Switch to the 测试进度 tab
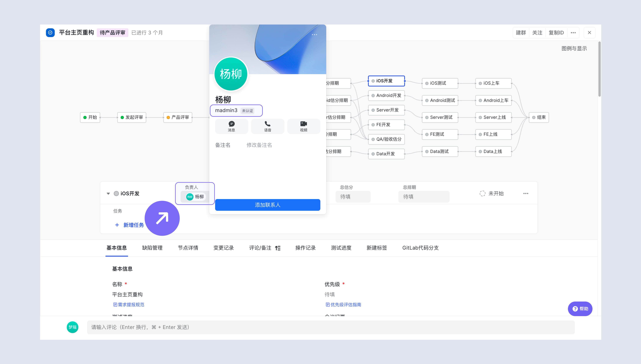The width and height of the screenshot is (641, 364). 341,248
